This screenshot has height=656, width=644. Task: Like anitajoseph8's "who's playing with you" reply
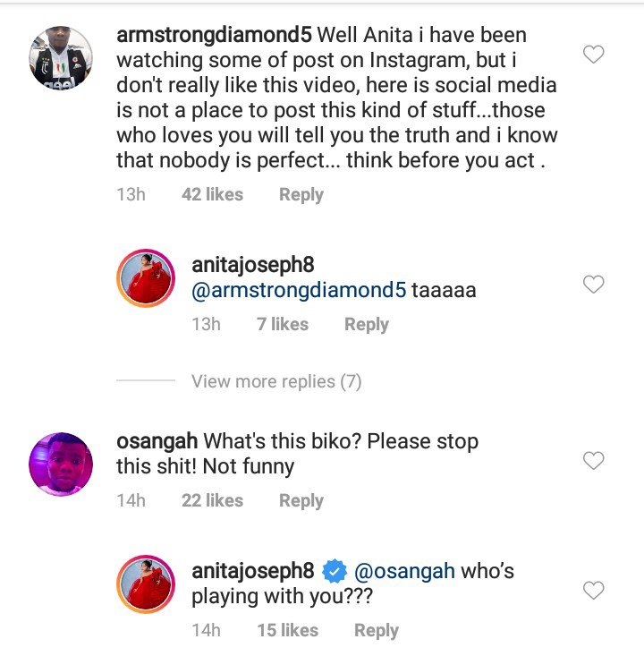click(593, 591)
